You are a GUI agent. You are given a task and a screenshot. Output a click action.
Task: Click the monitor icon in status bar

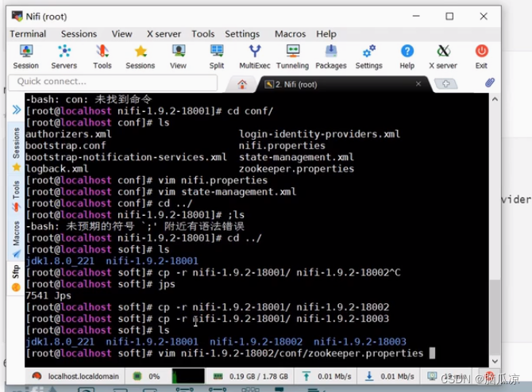pos(432,376)
